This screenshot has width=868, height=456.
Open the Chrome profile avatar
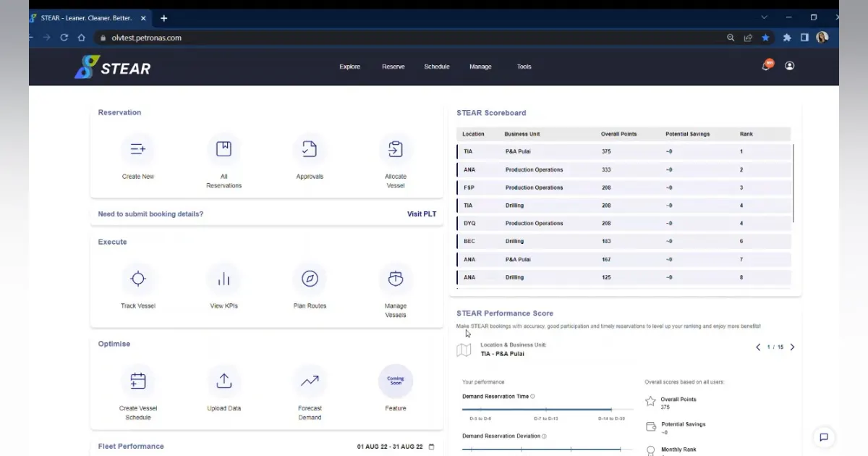point(822,38)
